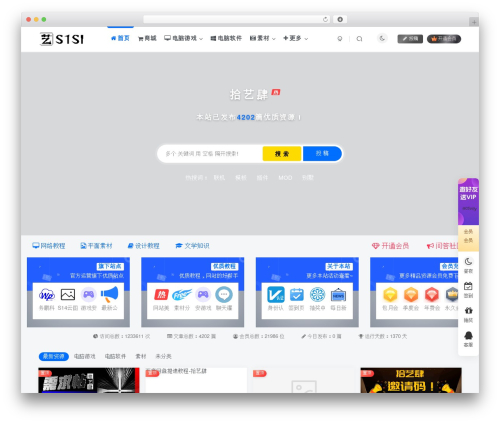Viewport: 500px width, 423px height.
Task: Click the 拾艺肆 hot badge icon
Action: pos(276,92)
